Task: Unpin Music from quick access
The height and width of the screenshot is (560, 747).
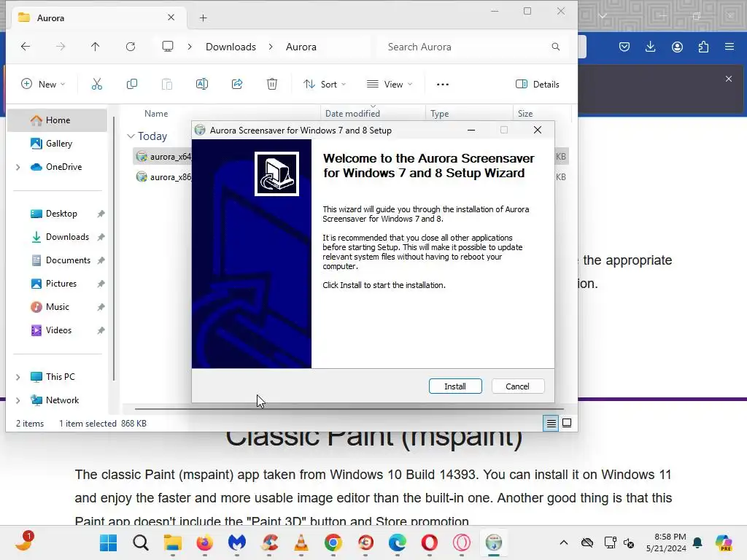Action: pos(101,307)
